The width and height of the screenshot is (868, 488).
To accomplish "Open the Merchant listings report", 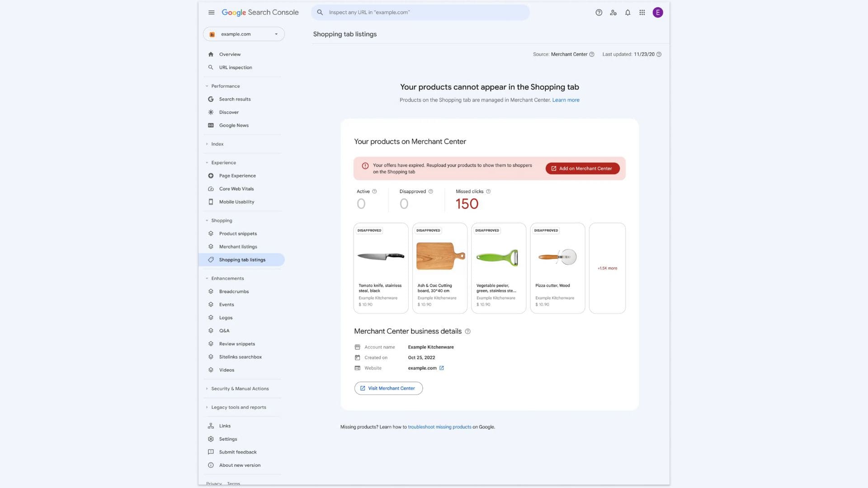I will pos(238,247).
